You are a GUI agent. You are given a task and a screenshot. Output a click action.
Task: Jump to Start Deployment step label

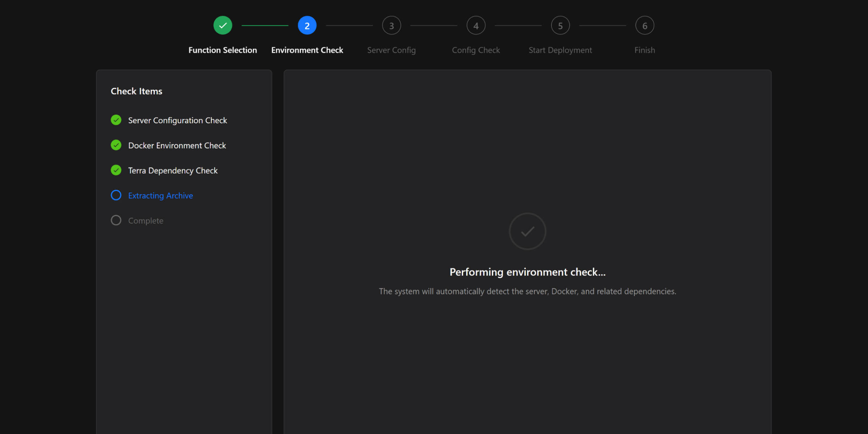tap(560, 50)
